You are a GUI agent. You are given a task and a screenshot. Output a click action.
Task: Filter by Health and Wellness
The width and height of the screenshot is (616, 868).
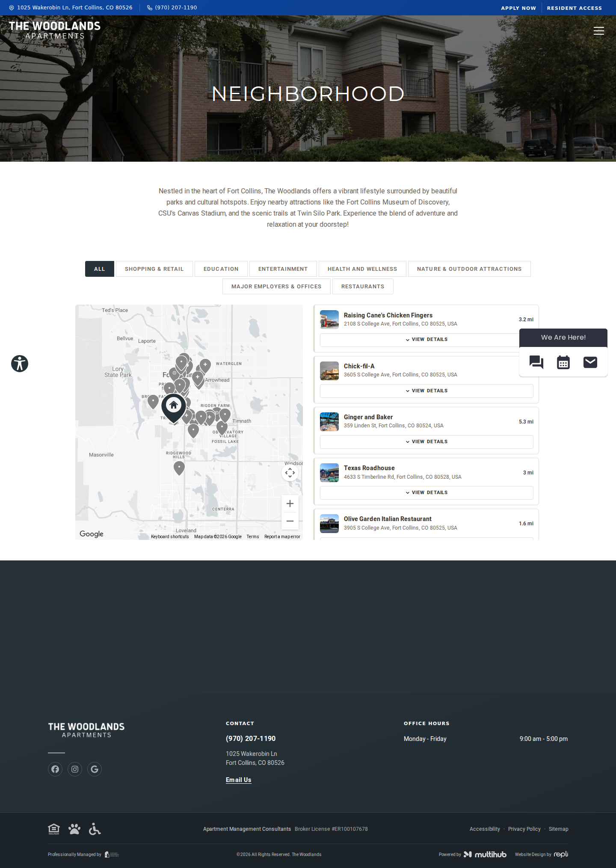[362, 269]
